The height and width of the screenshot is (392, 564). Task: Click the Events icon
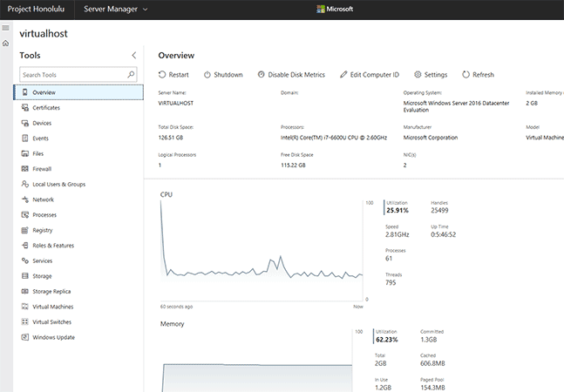pos(24,138)
